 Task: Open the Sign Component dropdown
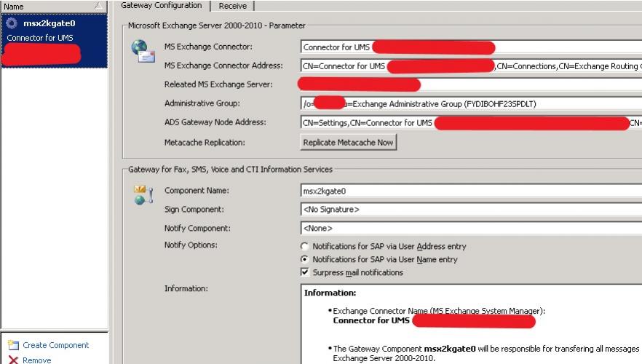470,210
